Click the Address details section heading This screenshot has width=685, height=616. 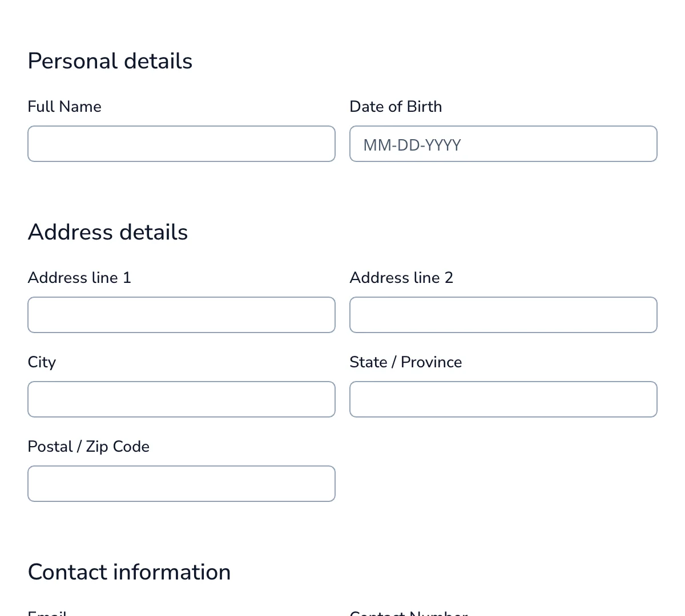[x=107, y=232]
